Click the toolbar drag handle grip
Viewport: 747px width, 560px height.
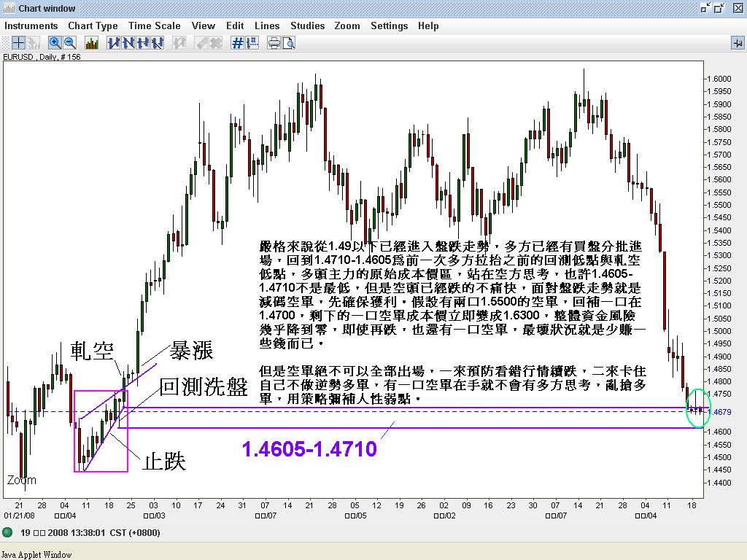pos(6,43)
